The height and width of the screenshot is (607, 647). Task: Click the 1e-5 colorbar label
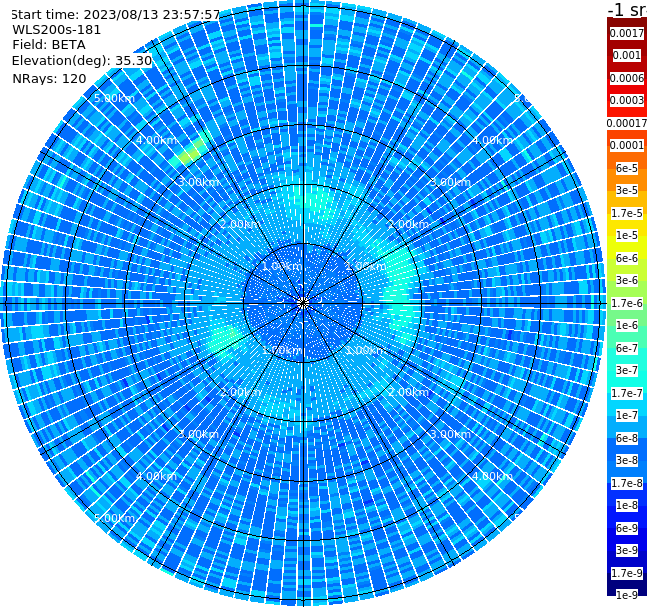point(627,235)
